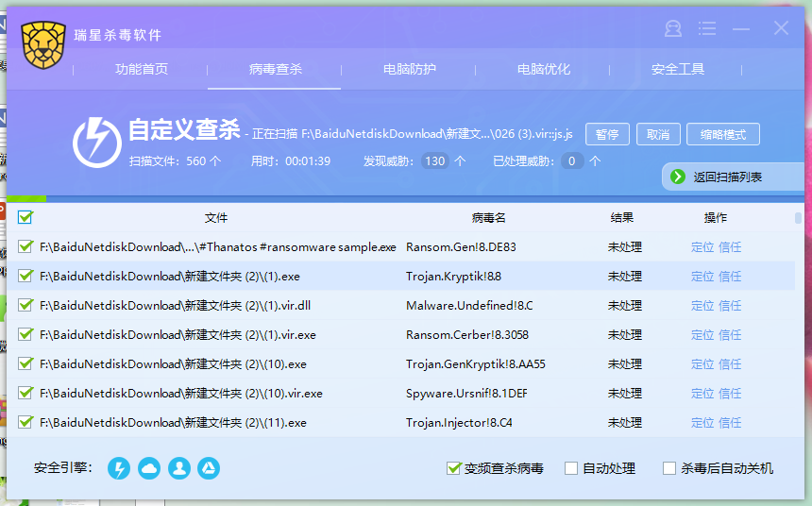812x506 pixels.
Task: Cancel the scan with 取消 button
Action: click(658, 134)
